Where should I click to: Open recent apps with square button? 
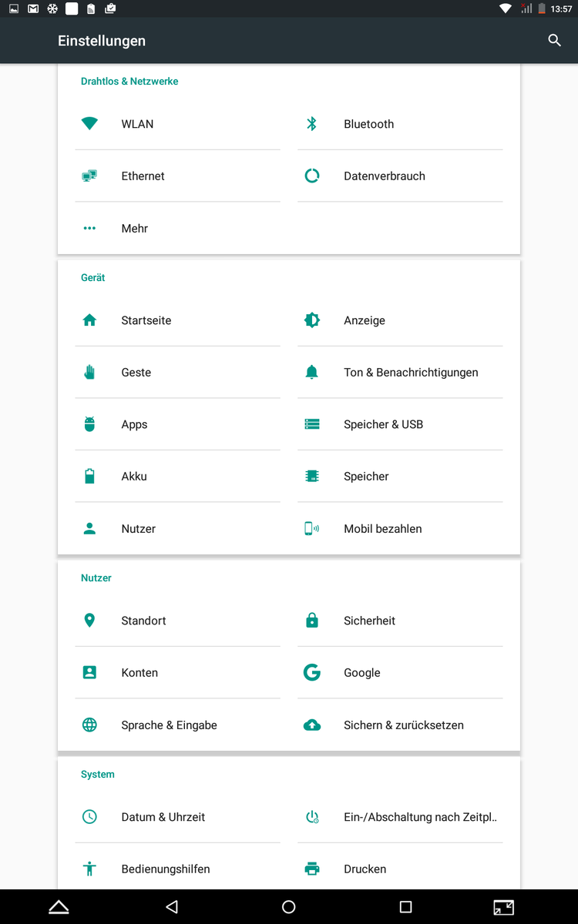405,907
